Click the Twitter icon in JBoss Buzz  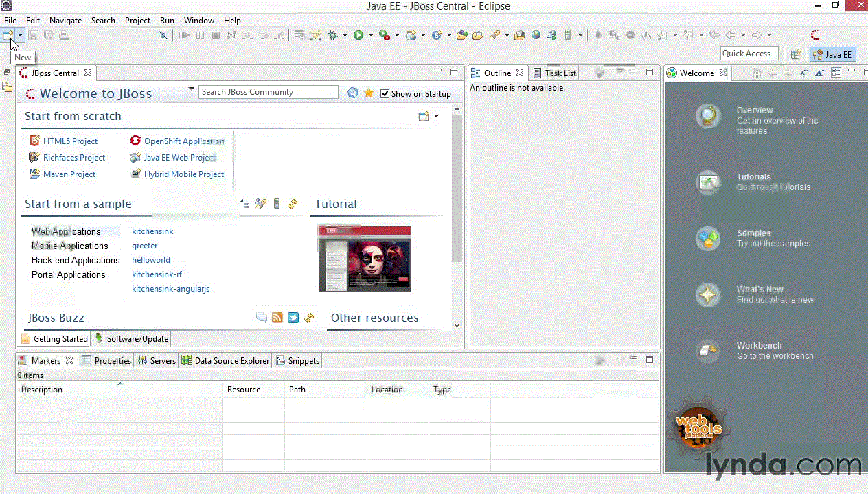(x=293, y=318)
